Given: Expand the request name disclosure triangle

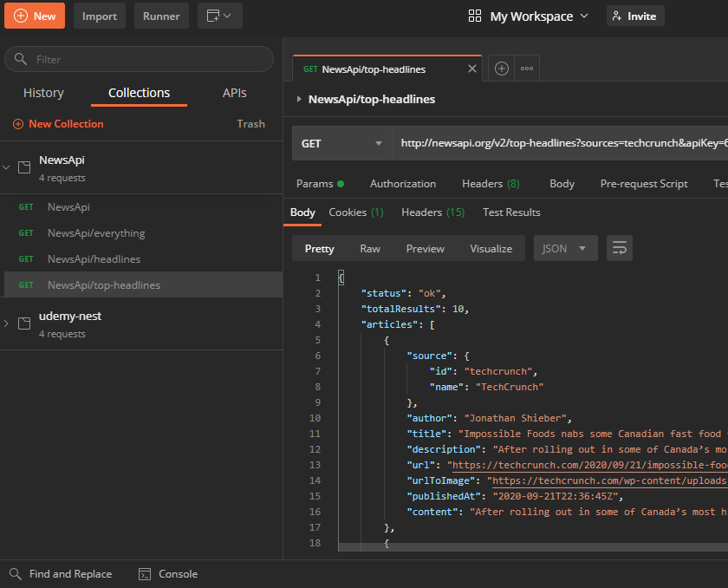Looking at the screenshot, I should pyautogui.click(x=299, y=99).
